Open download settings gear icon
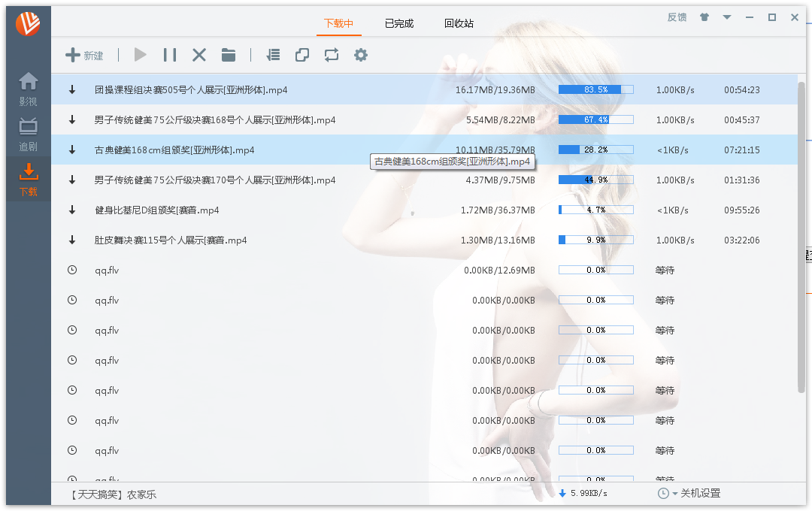Image resolution: width=812 pixels, height=511 pixels. 361,55
